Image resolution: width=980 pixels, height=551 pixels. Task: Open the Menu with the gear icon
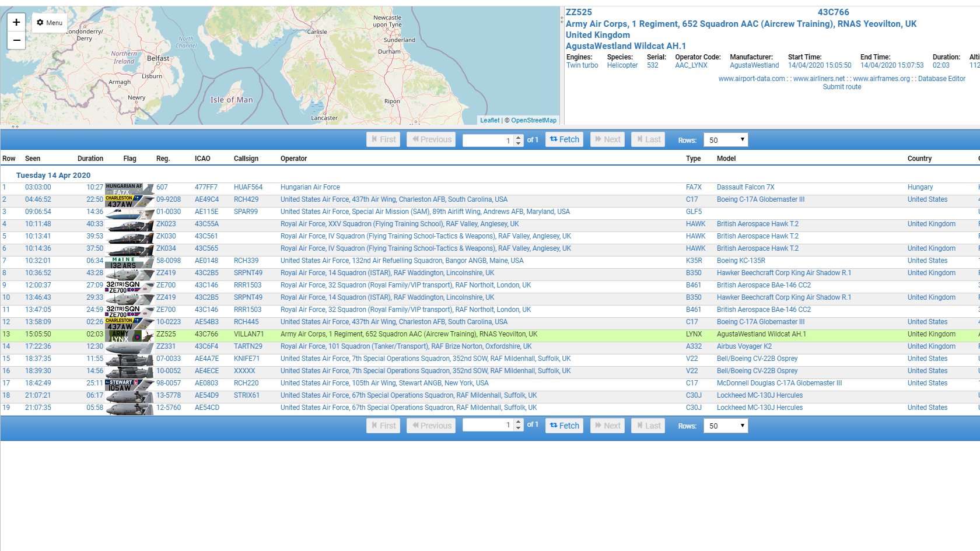point(50,23)
